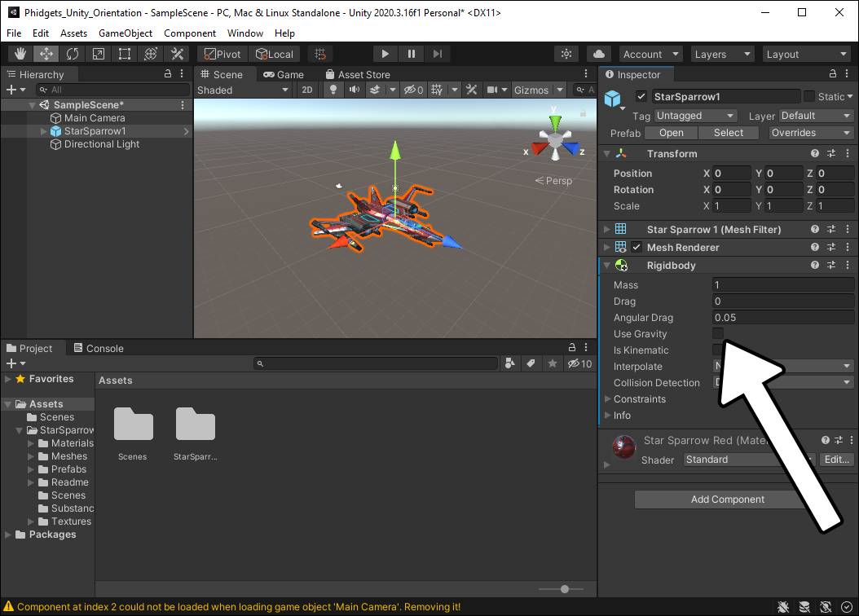The image size is (859, 616).
Task: Select the Scale tool
Action: click(x=98, y=54)
